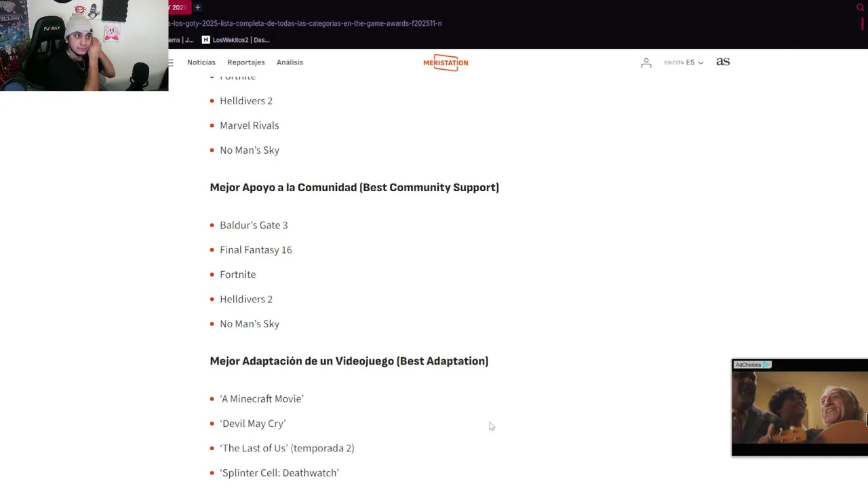Select the active browser tab ending in 2025
The height and width of the screenshot is (488, 868).
click(x=178, y=7)
